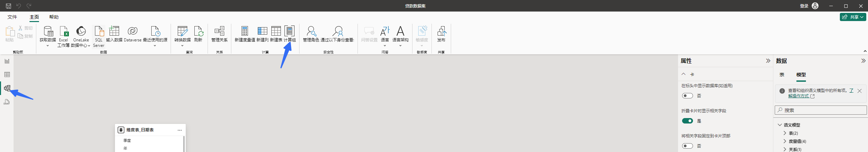This screenshot has width=868, height=152.
Task: Switch to model view in left sidebar
Action: pos(7,88)
